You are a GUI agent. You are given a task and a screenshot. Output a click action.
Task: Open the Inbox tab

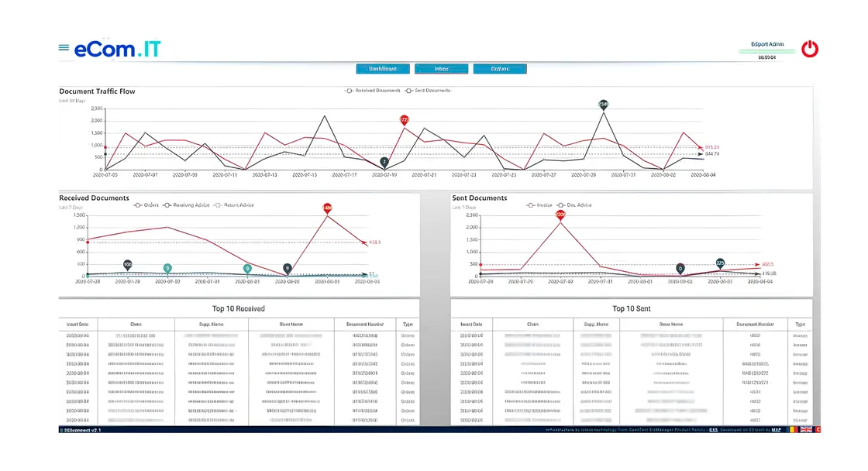tap(442, 69)
